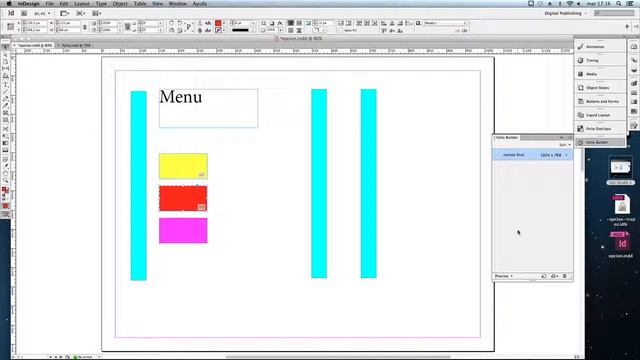Image resolution: width=640 pixels, height=360 pixels.
Task: Open the Layout menu
Action: [x=82, y=4]
